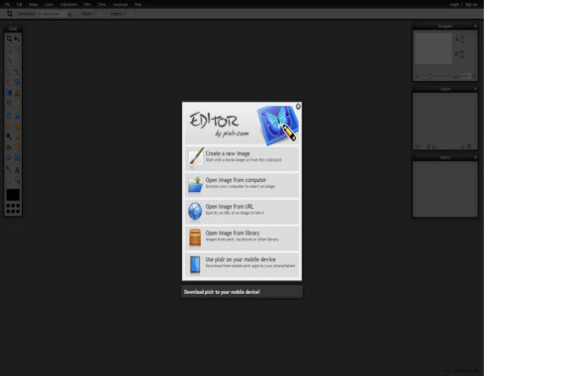This screenshot has width=588, height=376.
Task: Select the Red Eye Reduction tool
Action: (9, 147)
